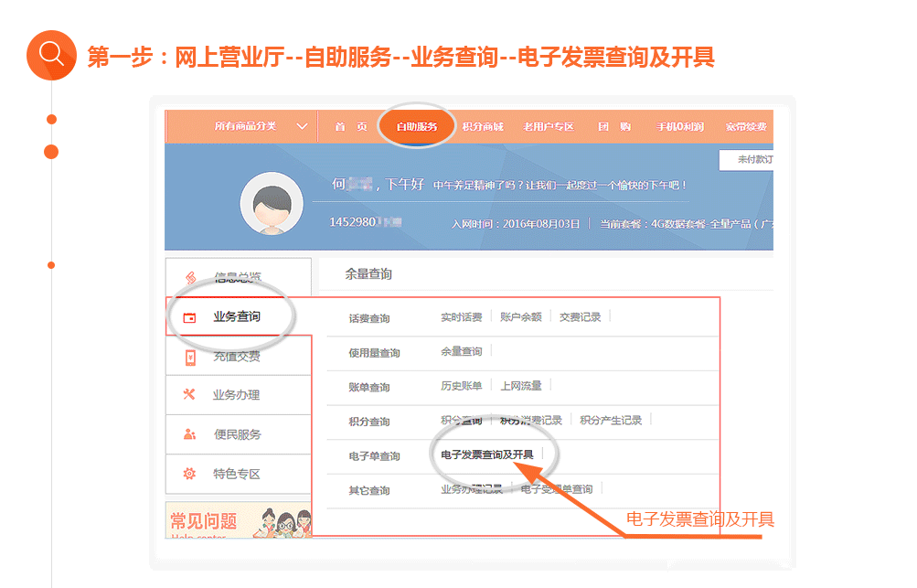Open the 交费记录 link
The height and width of the screenshot is (588, 917).
(x=581, y=317)
